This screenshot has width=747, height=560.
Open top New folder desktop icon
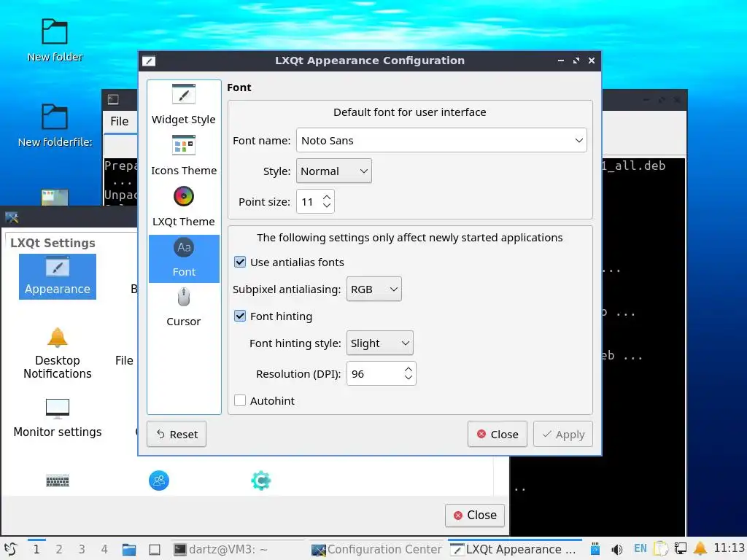pyautogui.click(x=54, y=41)
